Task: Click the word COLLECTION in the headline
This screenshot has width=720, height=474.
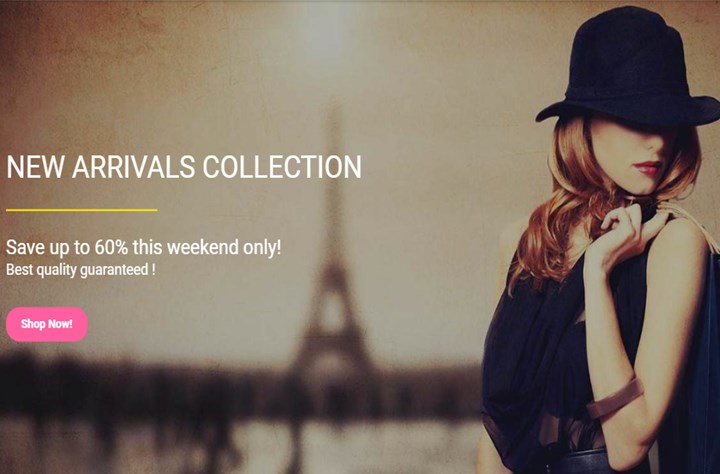Action: point(282,167)
